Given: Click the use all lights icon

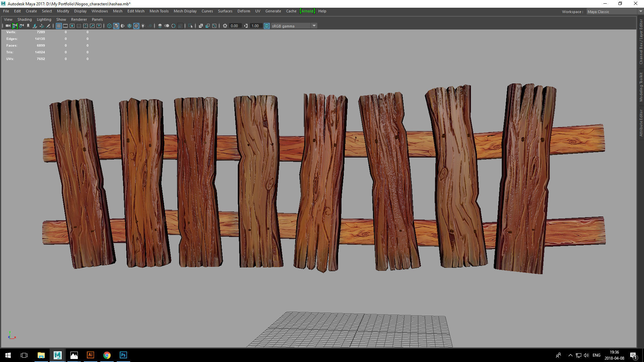Looking at the screenshot, I should pyautogui.click(x=143, y=26).
